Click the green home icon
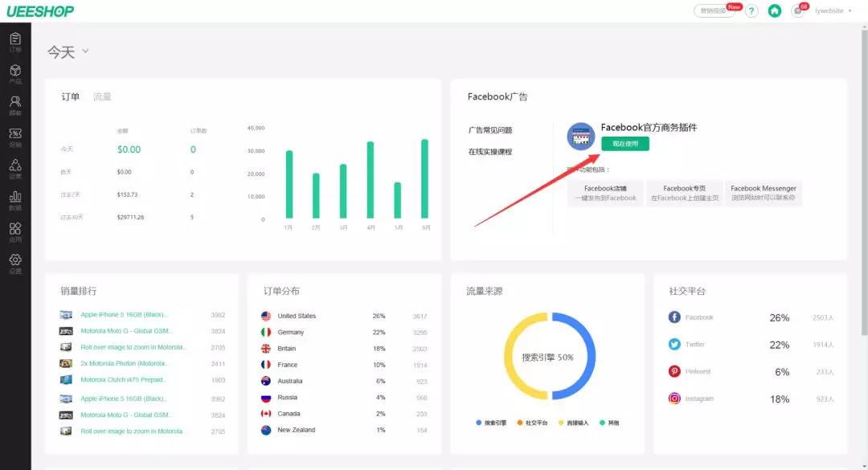 775,10
